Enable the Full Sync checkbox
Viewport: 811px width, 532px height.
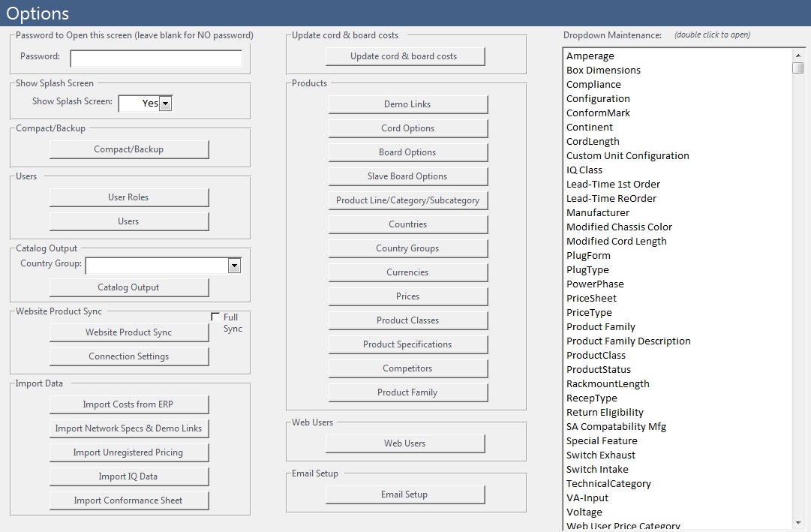coord(215,317)
